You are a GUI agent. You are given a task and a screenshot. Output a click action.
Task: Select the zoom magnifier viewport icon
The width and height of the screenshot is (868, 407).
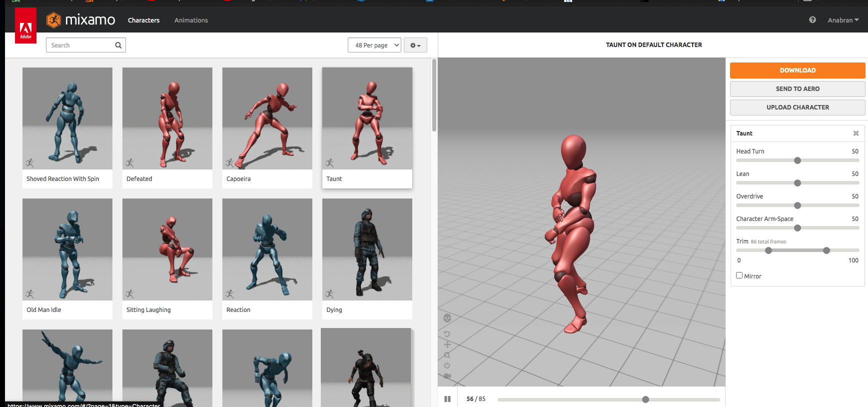[x=447, y=355]
